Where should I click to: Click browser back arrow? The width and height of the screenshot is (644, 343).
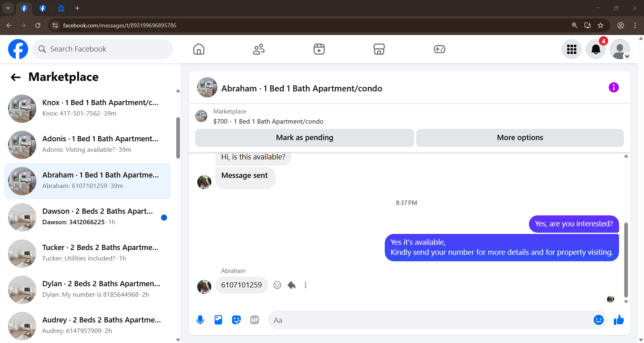(9, 25)
